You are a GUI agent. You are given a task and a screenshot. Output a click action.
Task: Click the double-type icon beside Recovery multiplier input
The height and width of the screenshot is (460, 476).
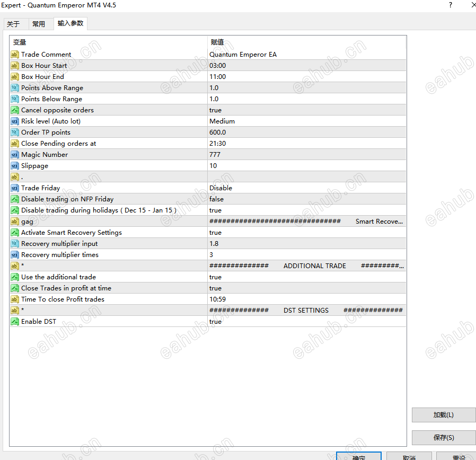14,244
